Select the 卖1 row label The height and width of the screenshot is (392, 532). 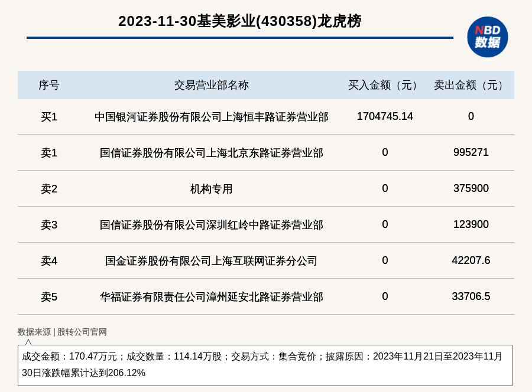49,153
